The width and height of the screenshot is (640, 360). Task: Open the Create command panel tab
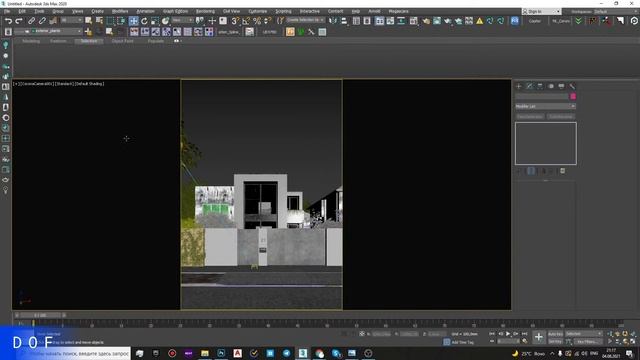pyautogui.click(x=519, y=86)
